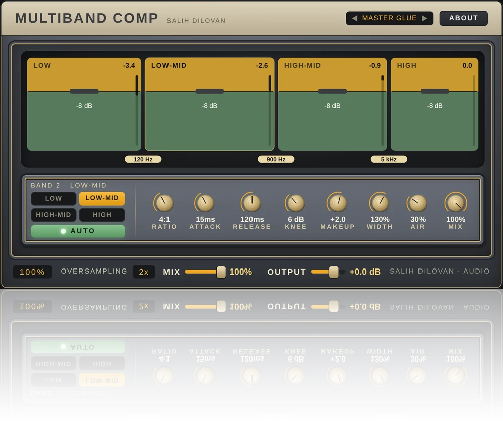Click the HIGH band display panel
Screen dimensions: 503x448
pyautogui.click(x=435, y=104)
